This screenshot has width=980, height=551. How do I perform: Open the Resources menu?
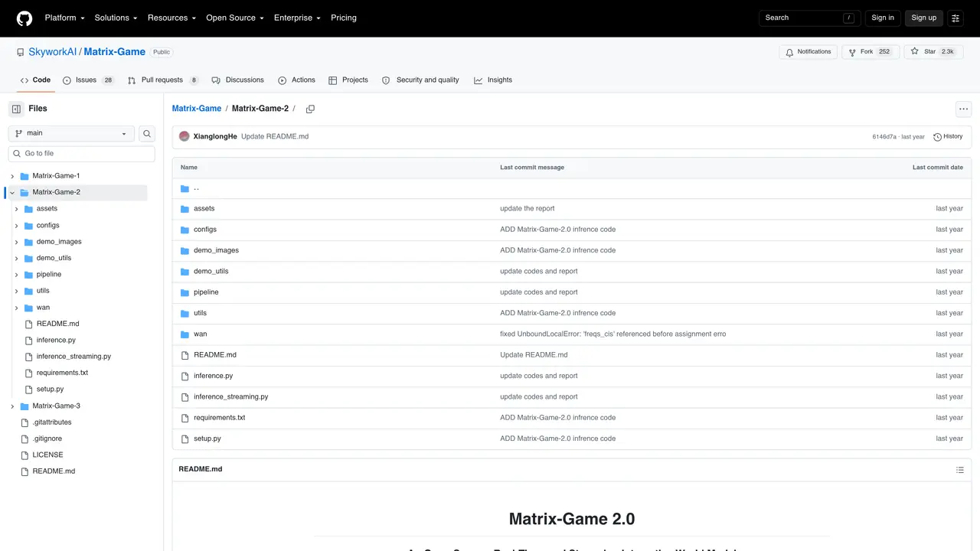pos(171,18)
